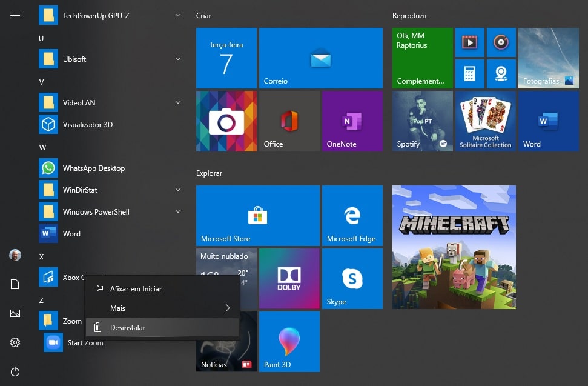Open the user account avatar
The width and height of the screenshot is (588, 386).
click(15, 255)
